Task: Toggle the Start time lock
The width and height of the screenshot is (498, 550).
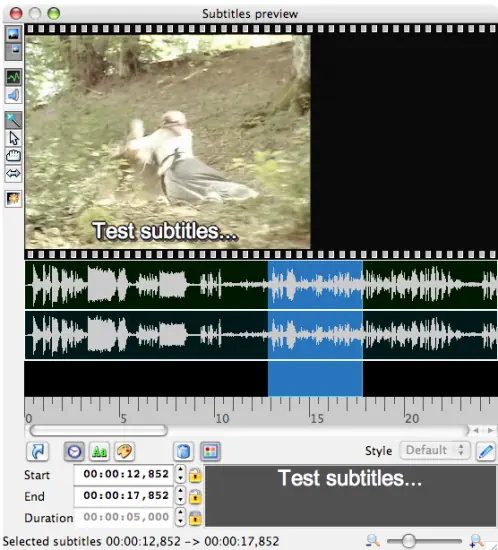Action: pyautogui.click(x=195, y=475)
